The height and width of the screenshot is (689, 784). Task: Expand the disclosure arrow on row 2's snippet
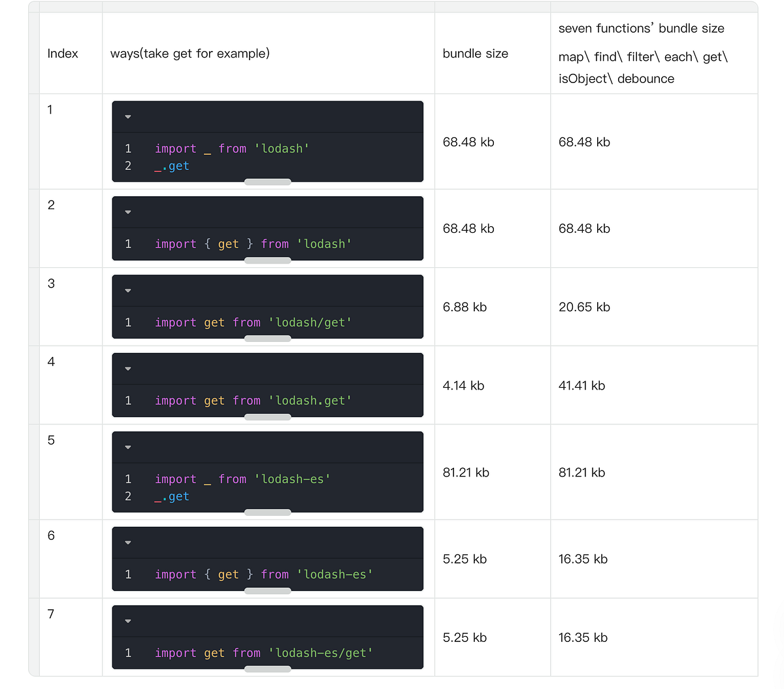pos(128,211)
